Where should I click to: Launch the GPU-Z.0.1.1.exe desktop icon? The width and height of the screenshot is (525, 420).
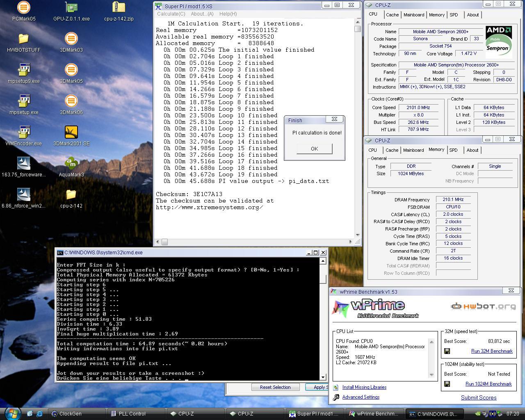pos(71,7)
